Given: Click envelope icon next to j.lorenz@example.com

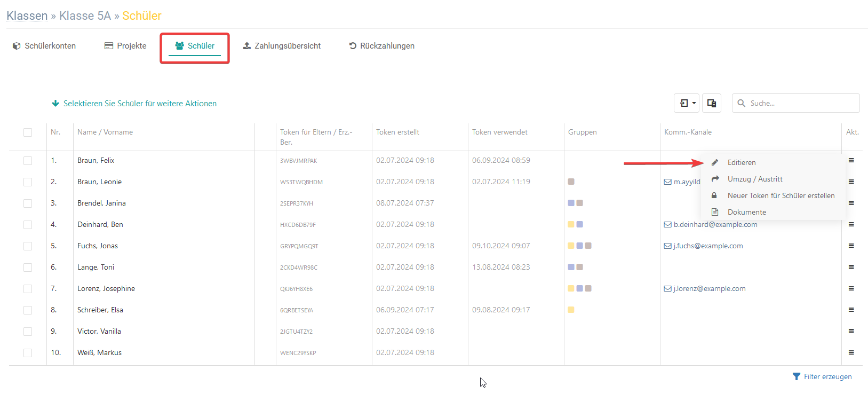Looking at the screenshot, I should click(667, 289).
